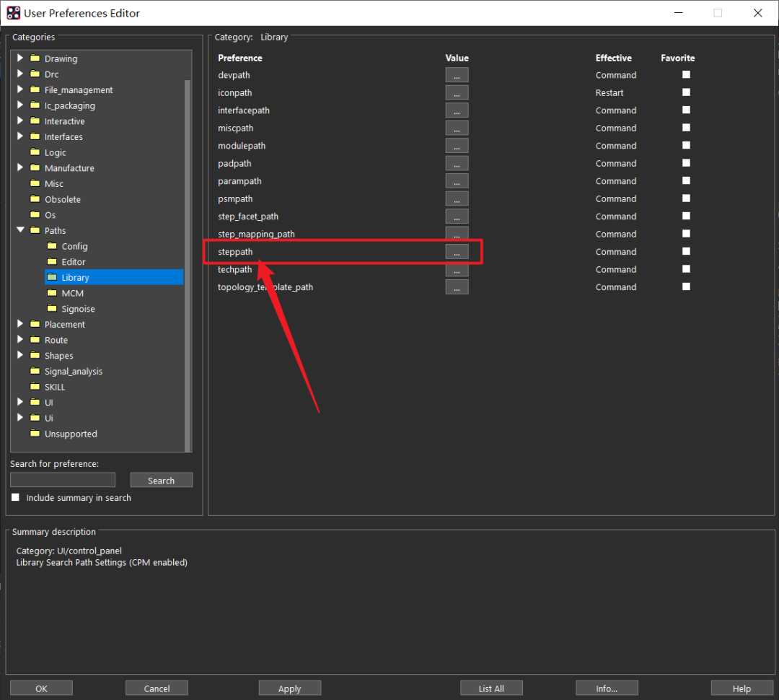Click the Logic folder icon
779x700 pixels.
click(35, 152)
